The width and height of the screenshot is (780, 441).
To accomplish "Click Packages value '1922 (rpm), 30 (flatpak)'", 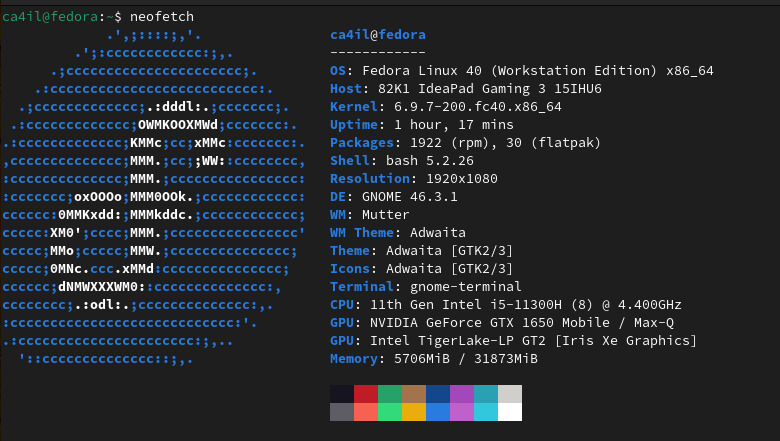I will pos(505,143).
